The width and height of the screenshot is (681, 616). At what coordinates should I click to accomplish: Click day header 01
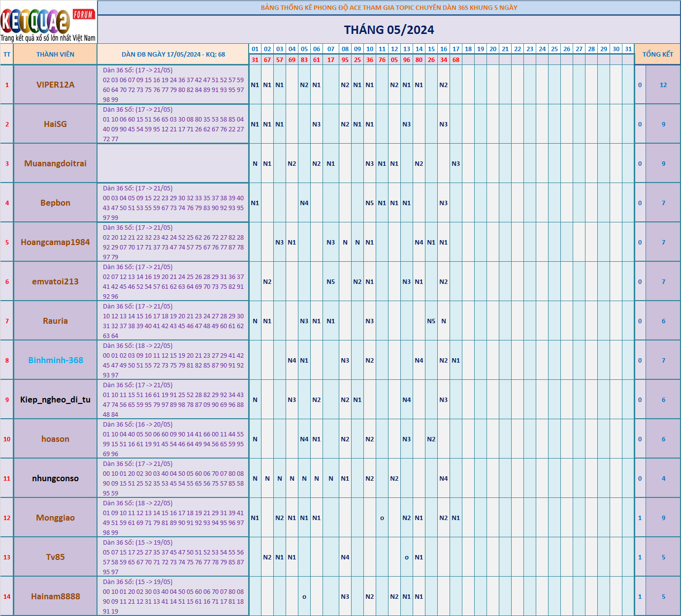(255, 49)
